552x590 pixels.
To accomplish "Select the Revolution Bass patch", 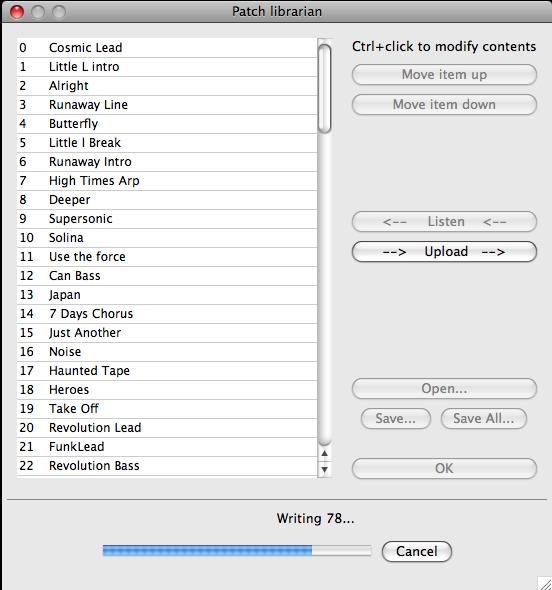I will coord(167,466).
